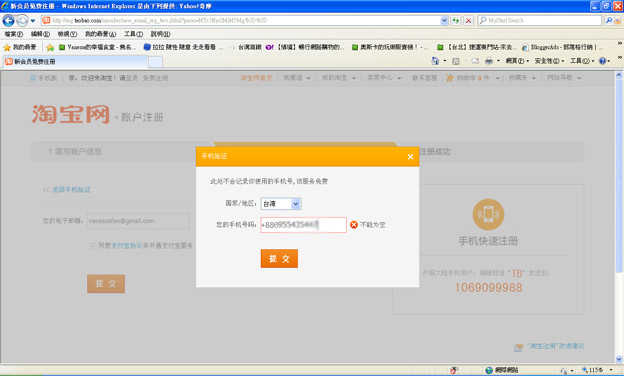Click the 淘宝网 logo
The width and height of the screenshot is (624, 376).
pyautogui.click(x=71, y=115)
